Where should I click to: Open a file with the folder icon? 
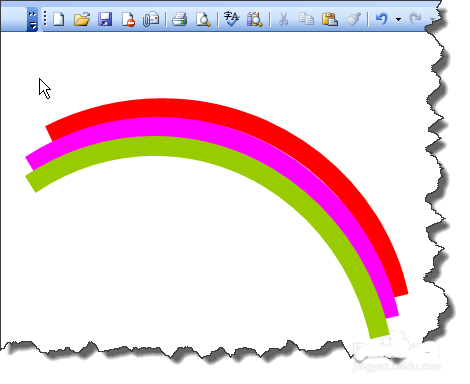coord(82,19)
